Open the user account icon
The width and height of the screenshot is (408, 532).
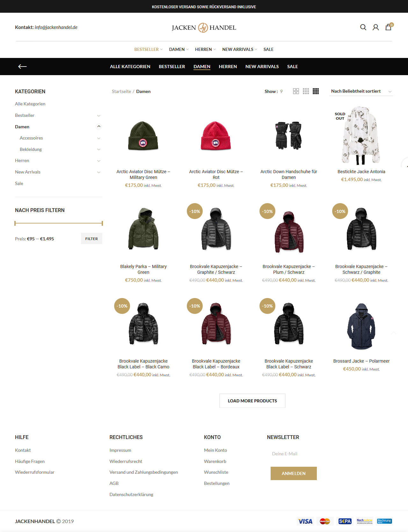tap(376, 27)
